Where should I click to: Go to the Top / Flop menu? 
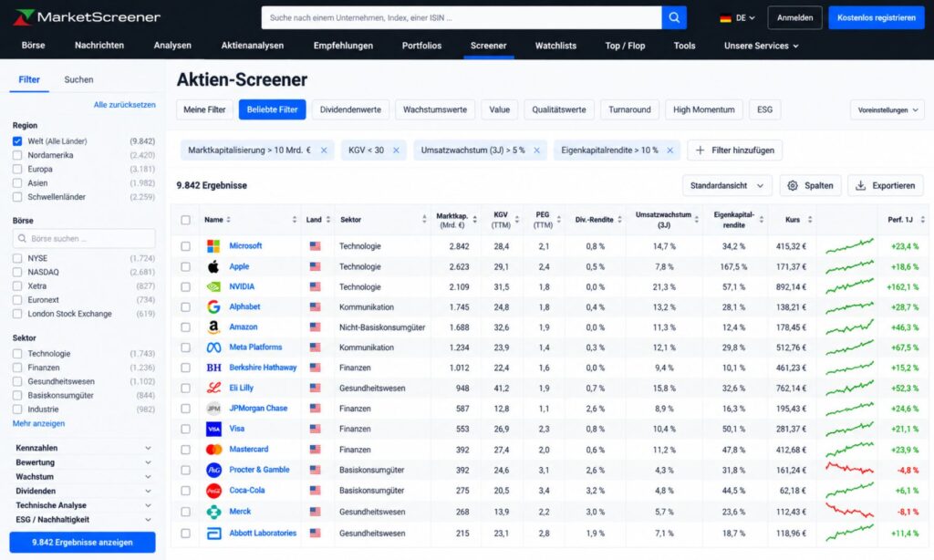click(x=625, y=46)
